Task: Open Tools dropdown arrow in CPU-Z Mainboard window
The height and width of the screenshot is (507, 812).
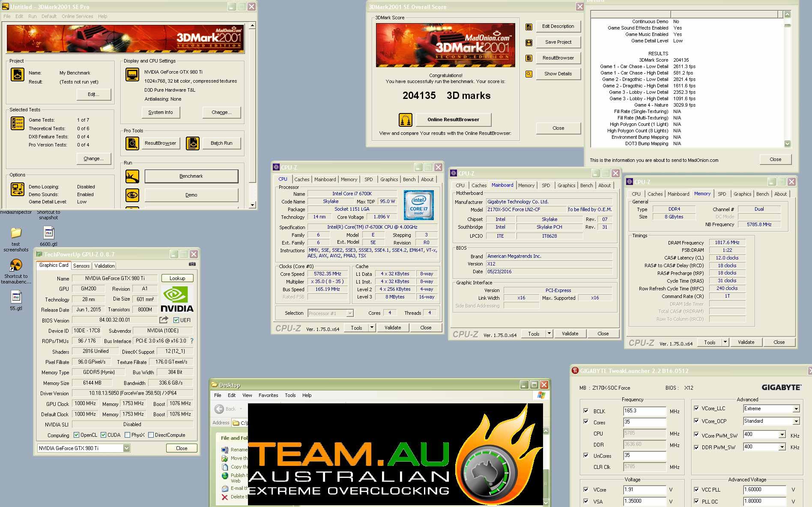Action: pos(549,334)
